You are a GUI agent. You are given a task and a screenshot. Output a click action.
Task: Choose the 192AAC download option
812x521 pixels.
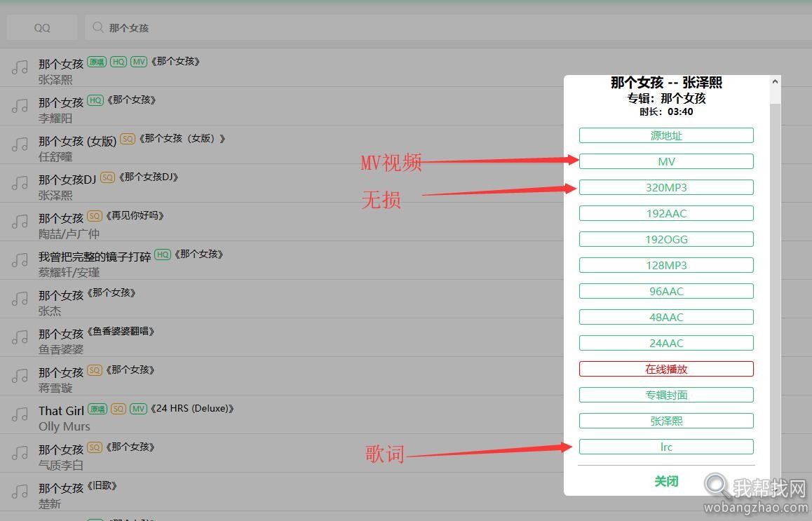point(666,213)
